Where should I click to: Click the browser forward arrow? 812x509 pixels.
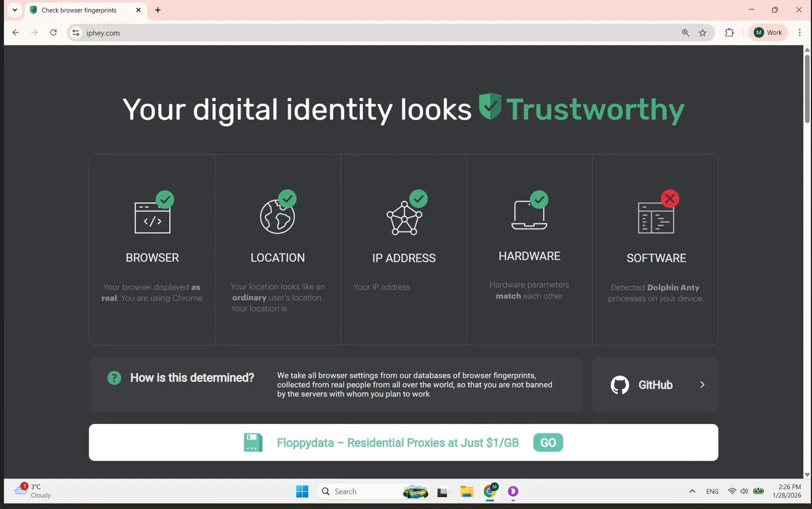click(x=34, y=32)
